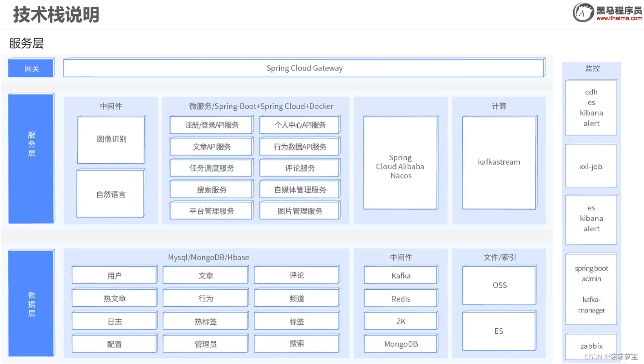Image resolution: width=644 pixels, height=364 pixels.
Task: Select the cdh monitoring box
Action: [x=591, y=108]
